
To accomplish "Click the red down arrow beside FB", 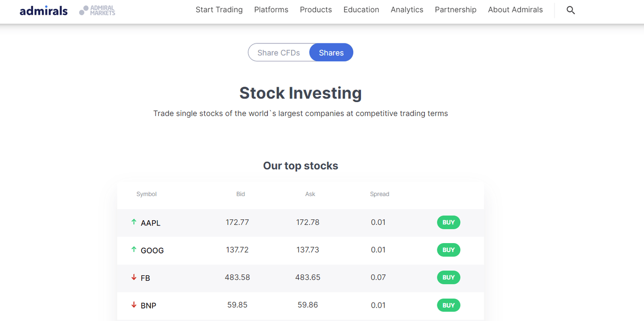I will [134, 278].
